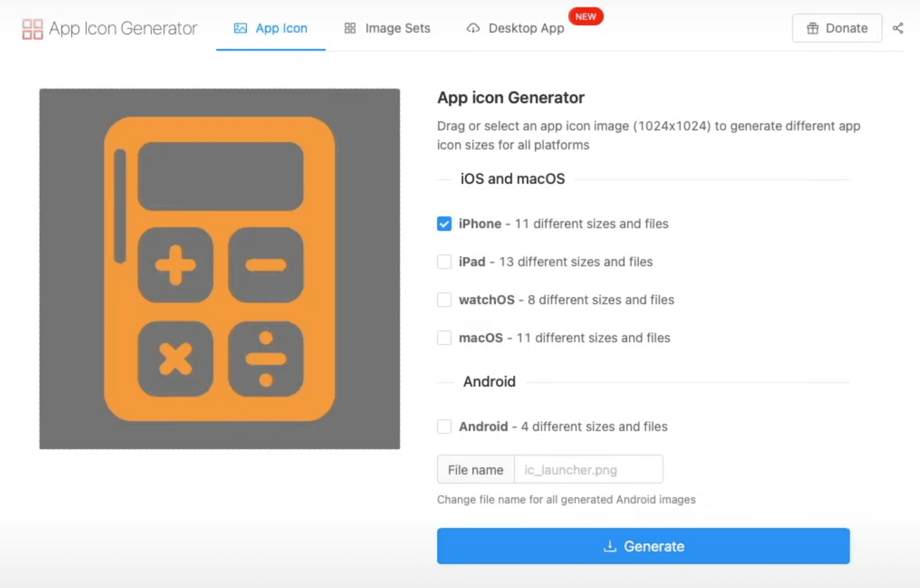The width and height of the screenshot is (920, 588).
Task: Uncheck the iPhone checkbox
Action: pos(444,224)
